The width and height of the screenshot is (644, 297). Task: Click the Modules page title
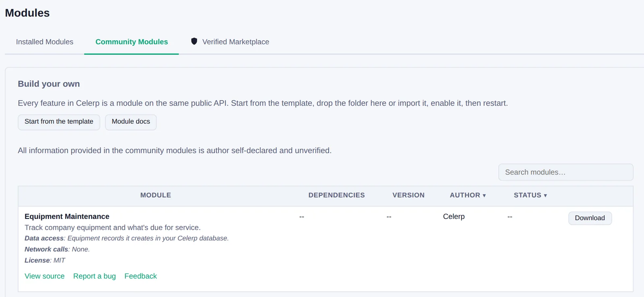27,13
